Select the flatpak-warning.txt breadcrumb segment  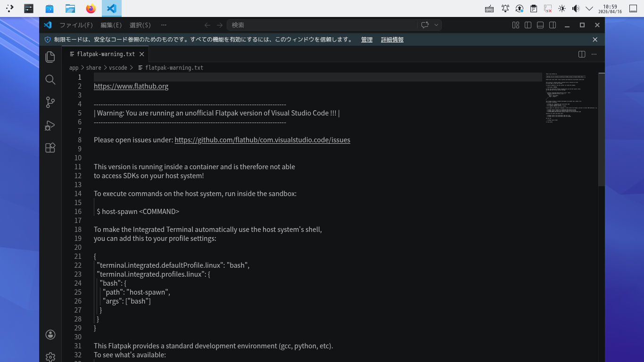170,68
